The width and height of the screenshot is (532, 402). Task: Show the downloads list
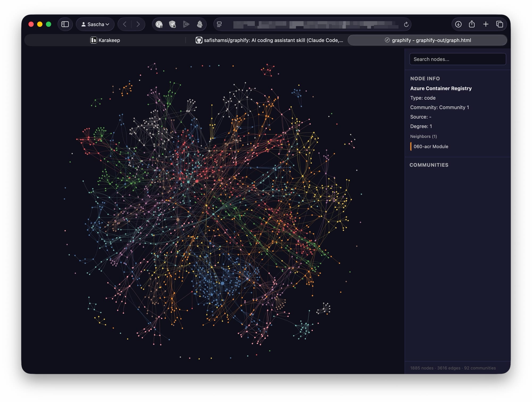[x=458, y=24]
